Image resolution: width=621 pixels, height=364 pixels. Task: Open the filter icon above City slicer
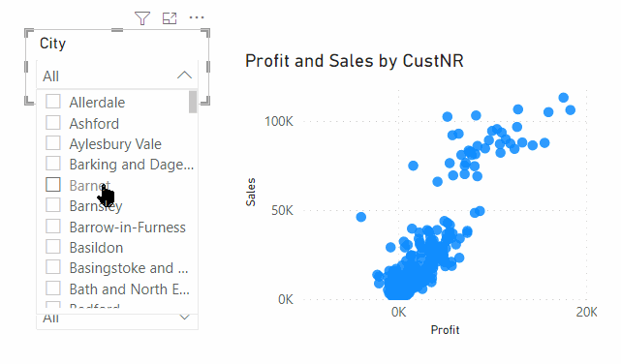[x=142, y=18]
